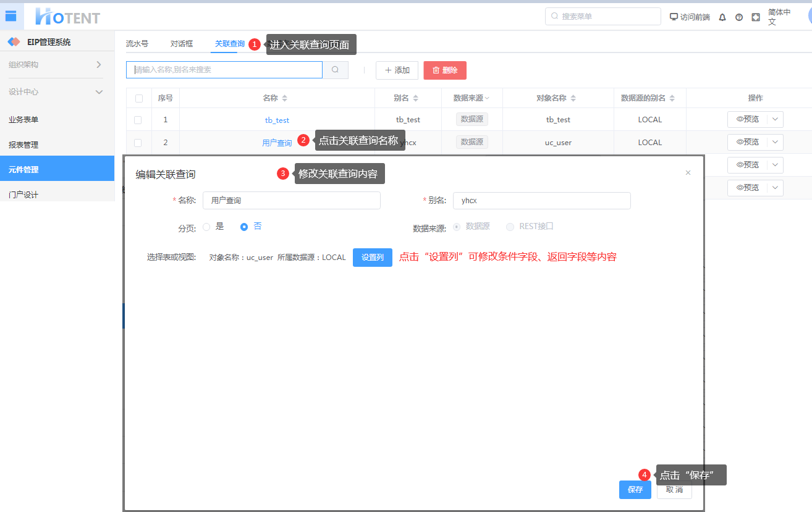The height and width of the screenshot is (512, 812).
Task: Check the tb_test row checkbox
Action: coord(138,120)
